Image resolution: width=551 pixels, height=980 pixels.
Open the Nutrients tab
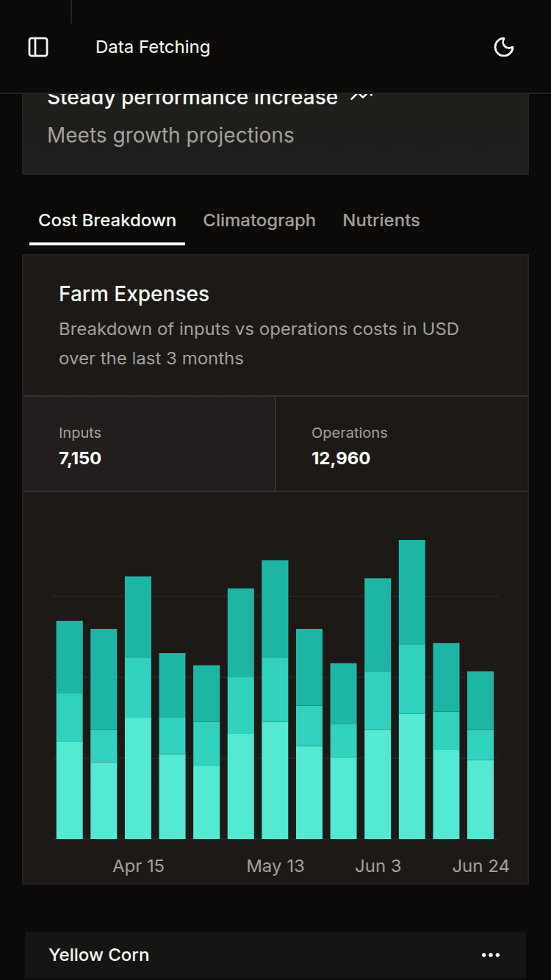click(x=381, y=220)
